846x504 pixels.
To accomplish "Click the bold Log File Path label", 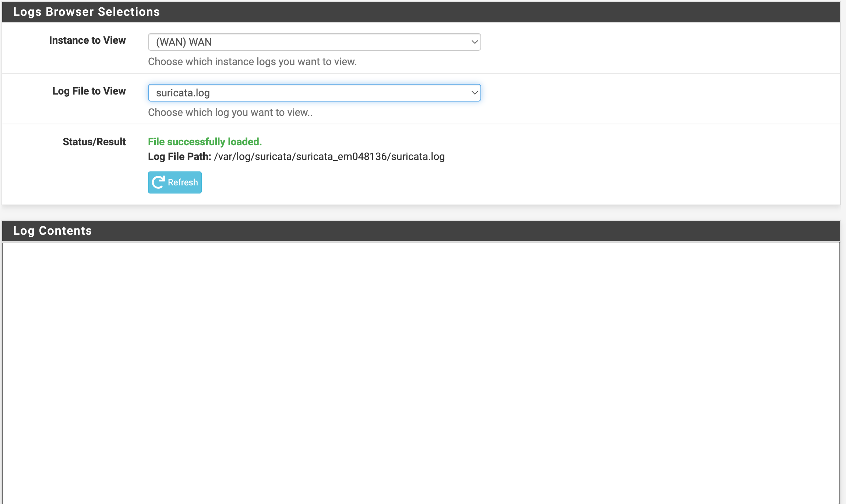I will click(x=179, y=157).
